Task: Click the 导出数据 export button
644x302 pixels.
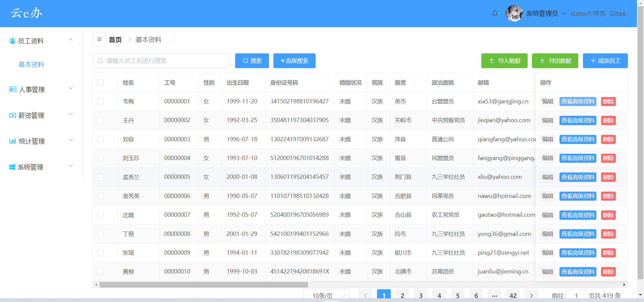Action: click(555, 61)
